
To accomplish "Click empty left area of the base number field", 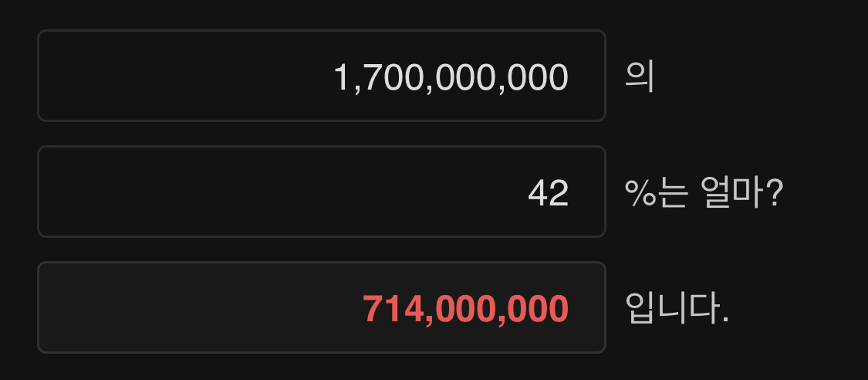I will coord(183,76).
